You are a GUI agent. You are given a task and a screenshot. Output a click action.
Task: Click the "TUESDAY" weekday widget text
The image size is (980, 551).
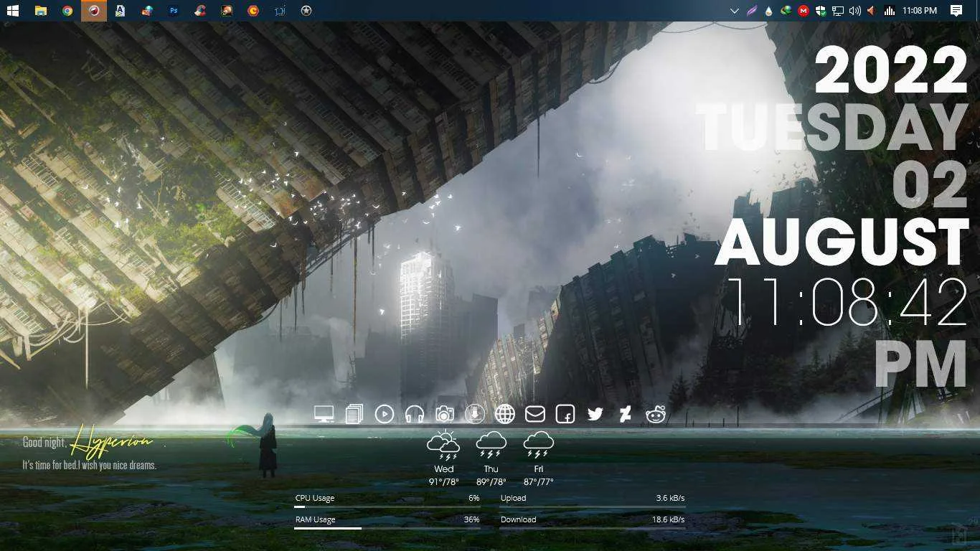click(833, 128)
